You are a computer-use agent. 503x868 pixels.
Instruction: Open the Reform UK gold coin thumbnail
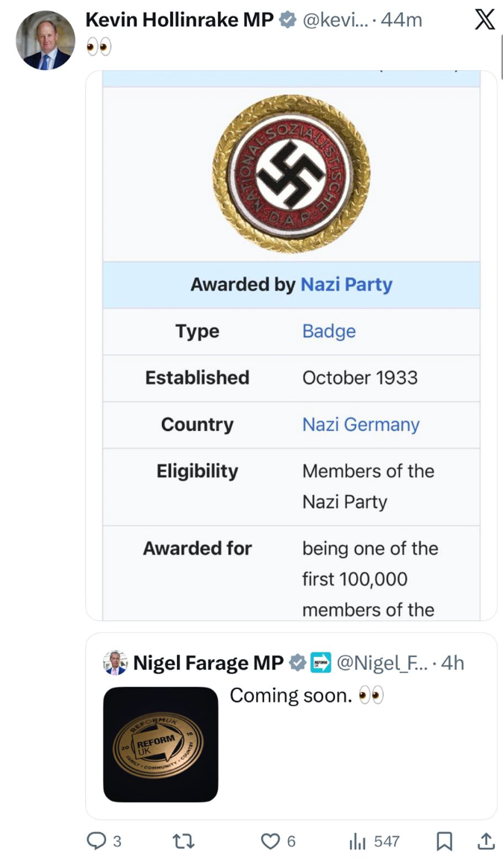(160, 744)
